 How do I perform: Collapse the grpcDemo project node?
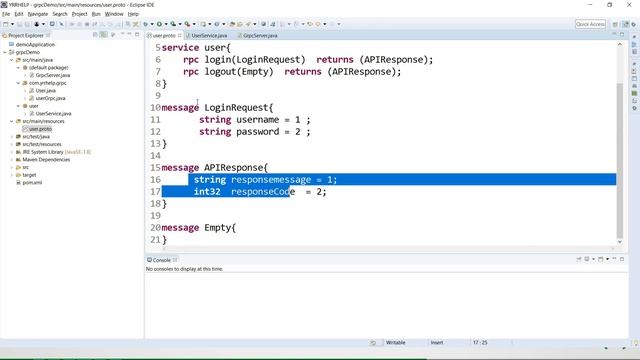5,52
